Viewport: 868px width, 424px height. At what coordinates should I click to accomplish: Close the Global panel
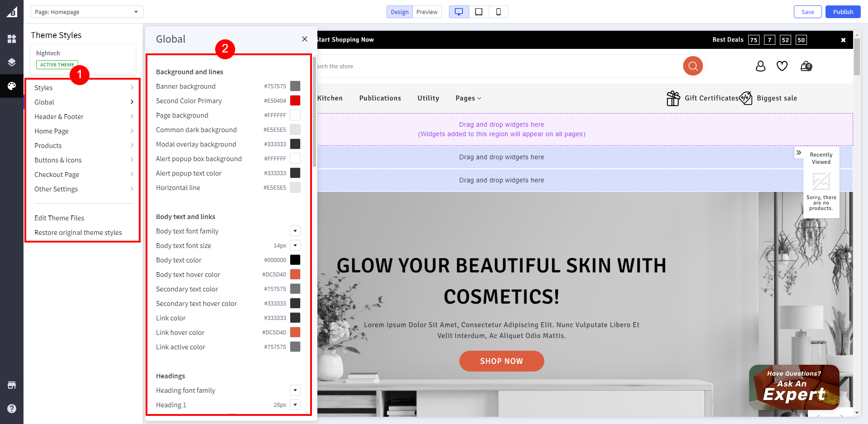[305, 39]
